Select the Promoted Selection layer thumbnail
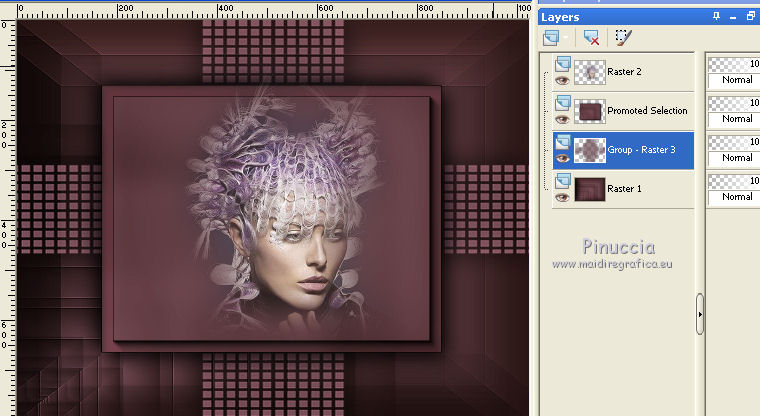 (x=590, y=111)
